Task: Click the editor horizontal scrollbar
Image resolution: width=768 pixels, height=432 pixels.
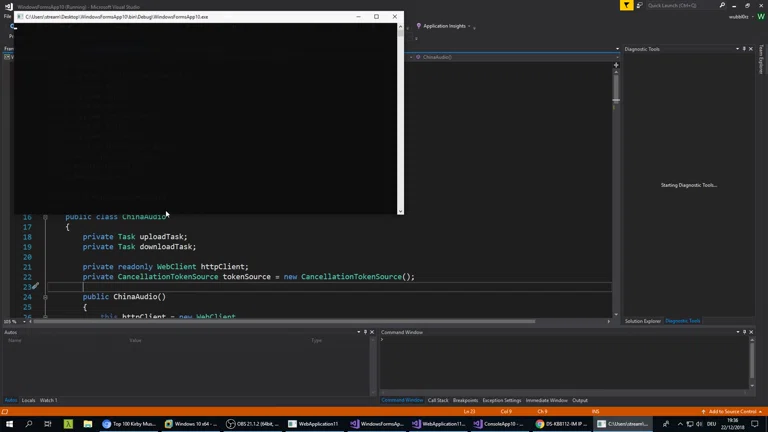Action: click(x=300, y=322)
